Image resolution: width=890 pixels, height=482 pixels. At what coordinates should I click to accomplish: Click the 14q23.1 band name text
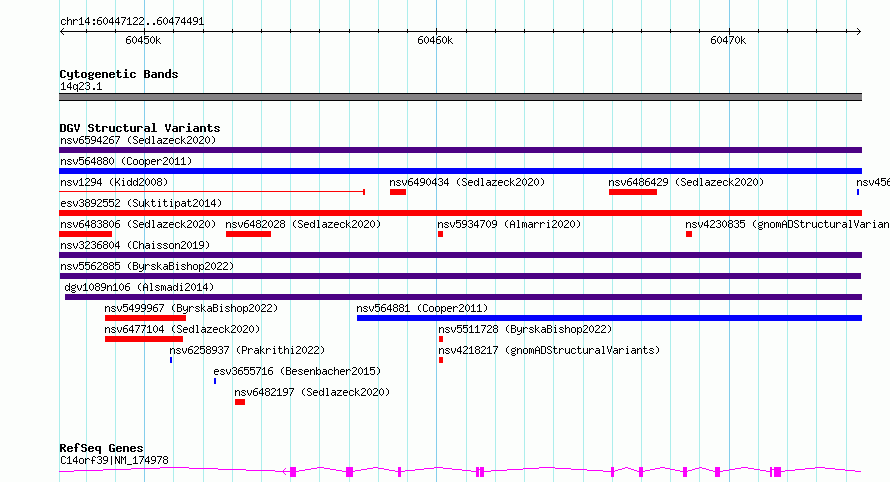[81, 86]
